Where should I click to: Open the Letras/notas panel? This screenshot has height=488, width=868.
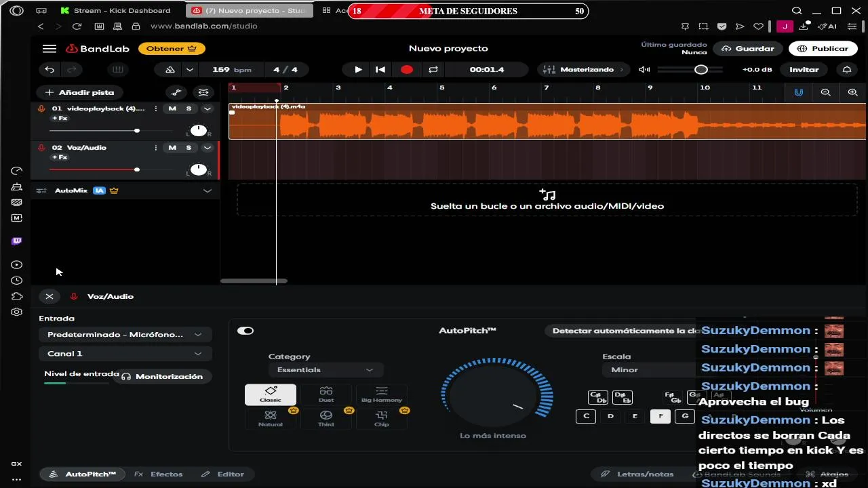(638, 474)
